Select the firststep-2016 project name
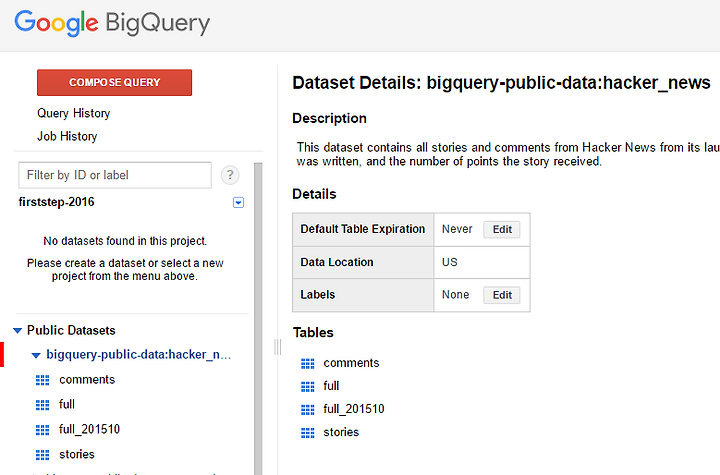720x475 pixels. 56,202
